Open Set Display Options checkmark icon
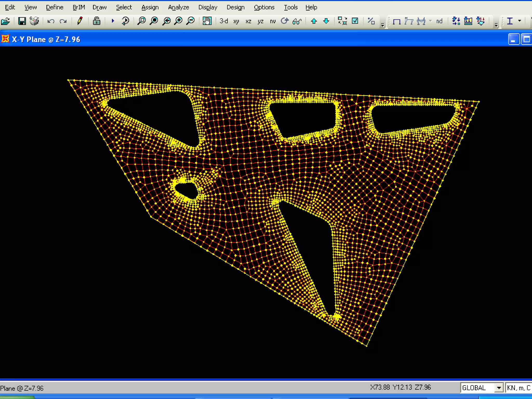This screenshot has height=399, width=532. (355, 21)
